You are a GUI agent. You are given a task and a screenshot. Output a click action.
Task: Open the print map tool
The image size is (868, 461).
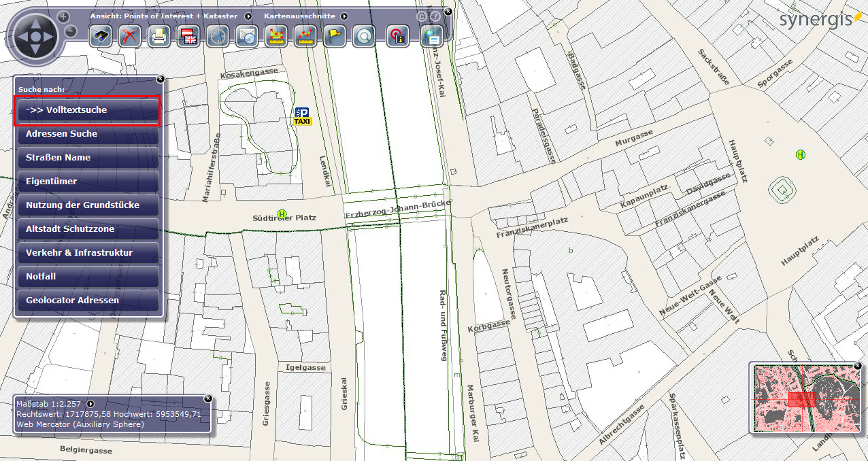click(x=159, y=36)
